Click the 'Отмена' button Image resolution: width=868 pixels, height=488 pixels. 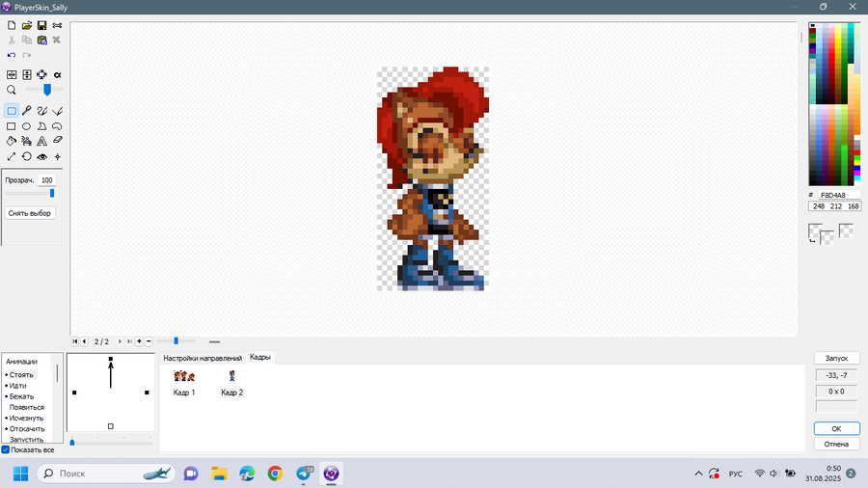tap(836, 444)
